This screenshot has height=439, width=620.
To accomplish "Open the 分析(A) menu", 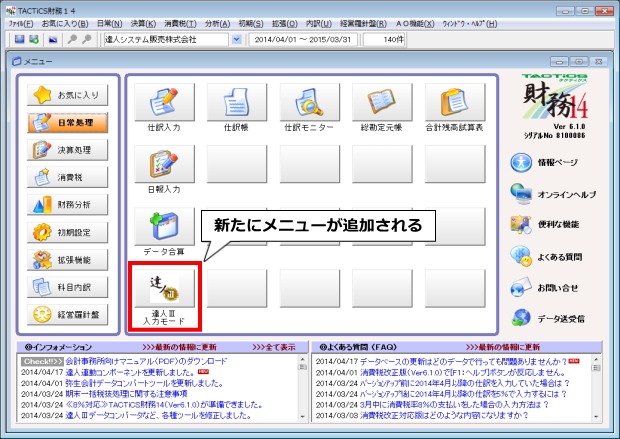I will [x=217, y=24].
